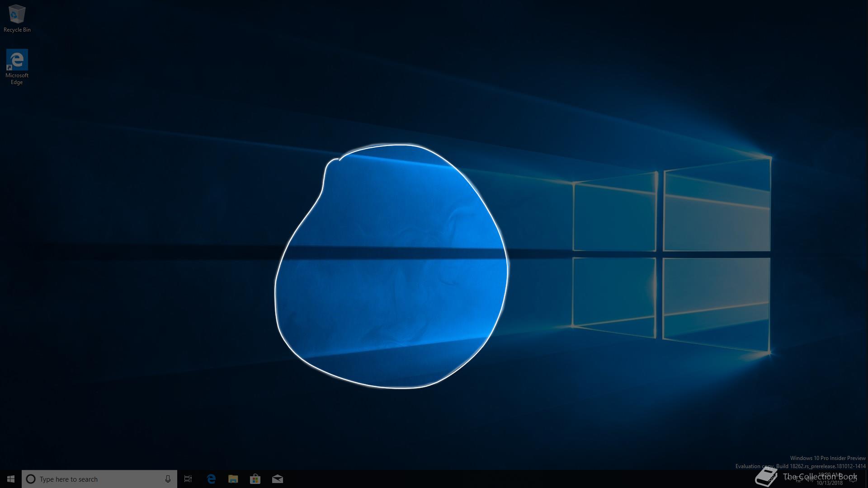Open File Explorer from the taskbar

[233, 479]
